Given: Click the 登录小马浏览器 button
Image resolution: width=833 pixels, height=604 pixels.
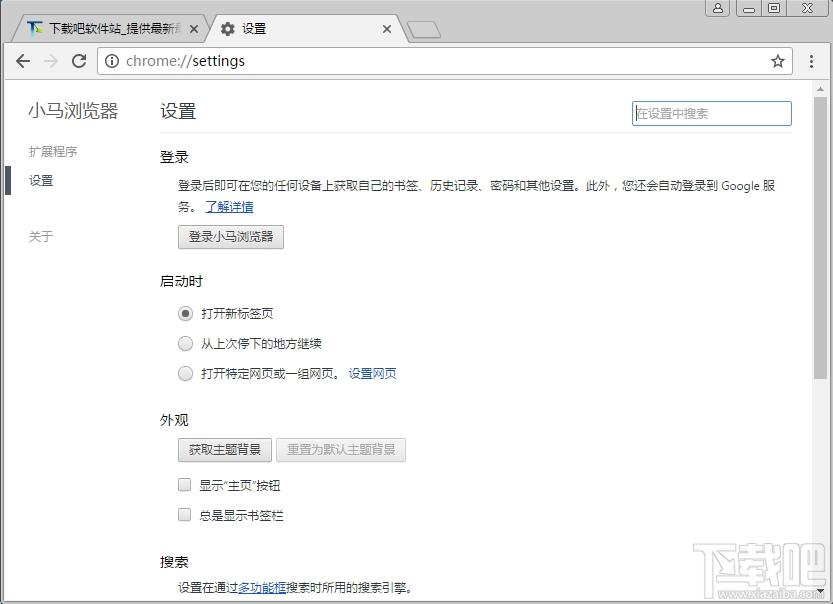Looking at the screenshot, I should (x=231, y=237).
